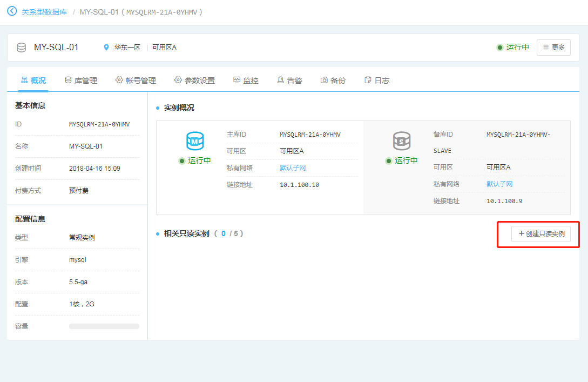Switch to the 告警 tab
This screenshot has width=588, height=382.
[x=290, y=81]
